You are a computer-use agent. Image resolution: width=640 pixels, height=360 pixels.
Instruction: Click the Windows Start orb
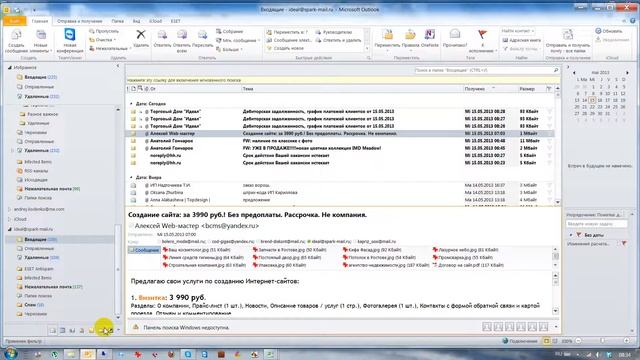point(10,353)
